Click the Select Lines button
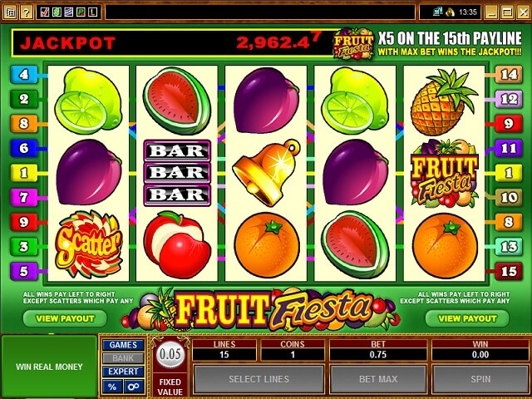The height and width of the screenshot is (399, 532). coord(259,379)
